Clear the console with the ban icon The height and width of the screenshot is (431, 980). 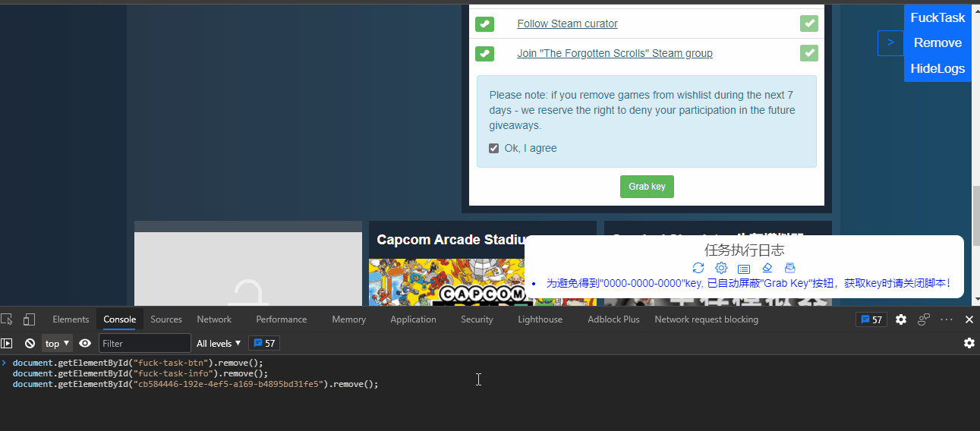(30, 343)
